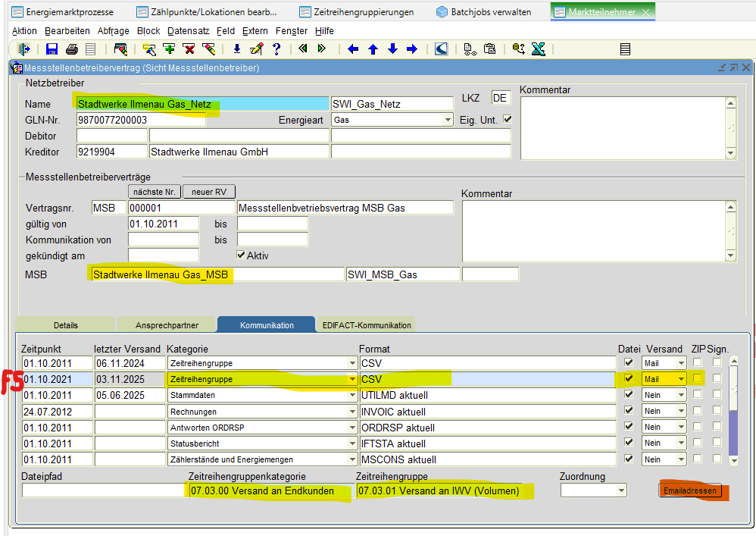Click the green plus insert record icon

pyautogui.click(x=169, y=49)
